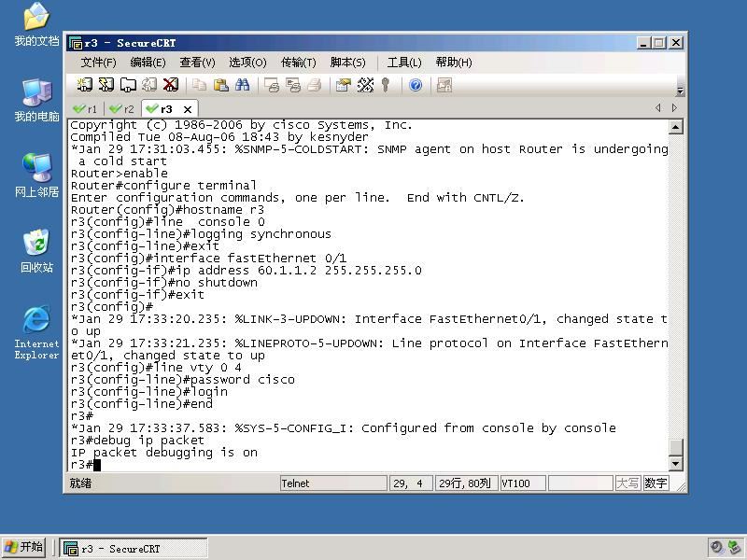Open the 编辑(E) menu
The height and width of the screenshot is (560, 747).
click(148, 63)
